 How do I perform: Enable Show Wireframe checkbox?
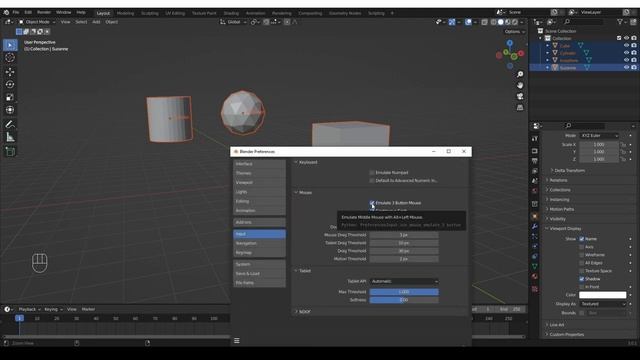pos(582,255)
